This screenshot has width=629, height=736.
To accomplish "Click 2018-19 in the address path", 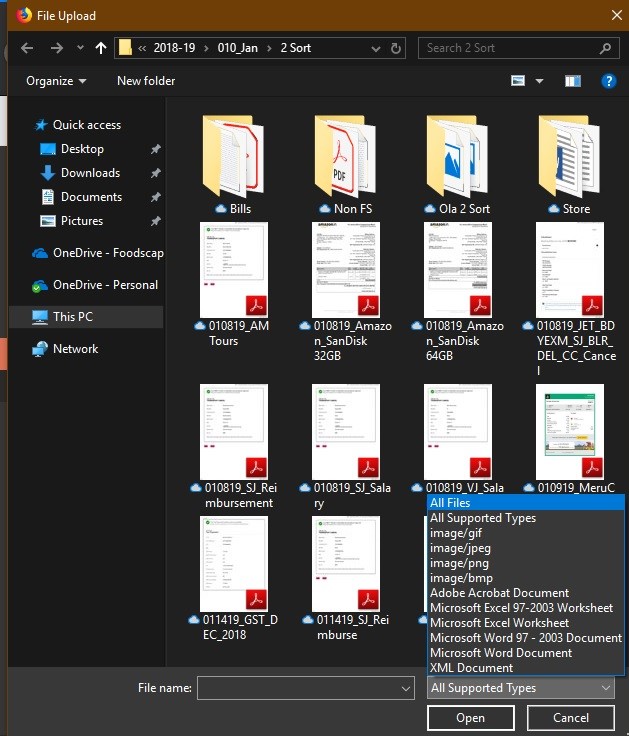I will tap(174, 48).
